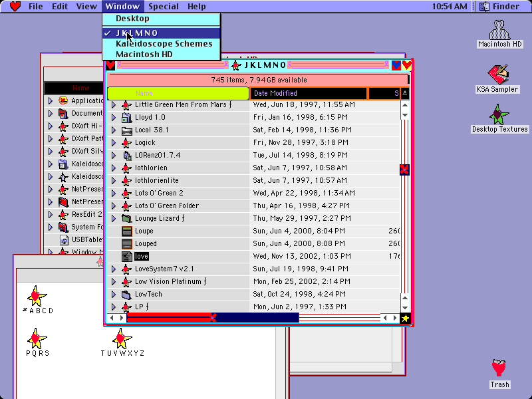Click the Documents folder icon in Macintosh HD window
Viewport: 532px width, 399px height.
click(x=63, y=113)
